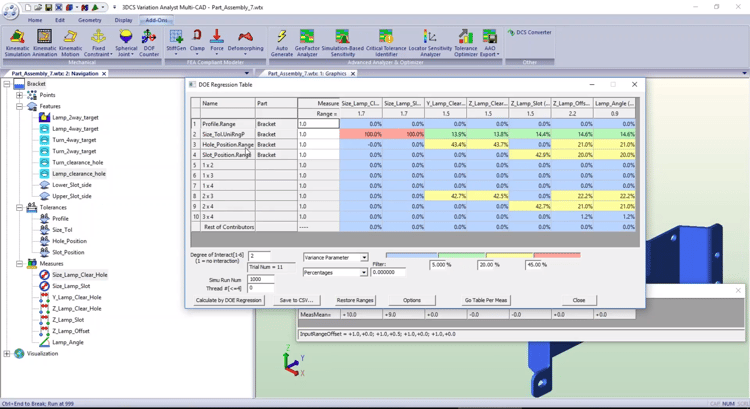Click the red color threshold swatch

tap(557, 255)
